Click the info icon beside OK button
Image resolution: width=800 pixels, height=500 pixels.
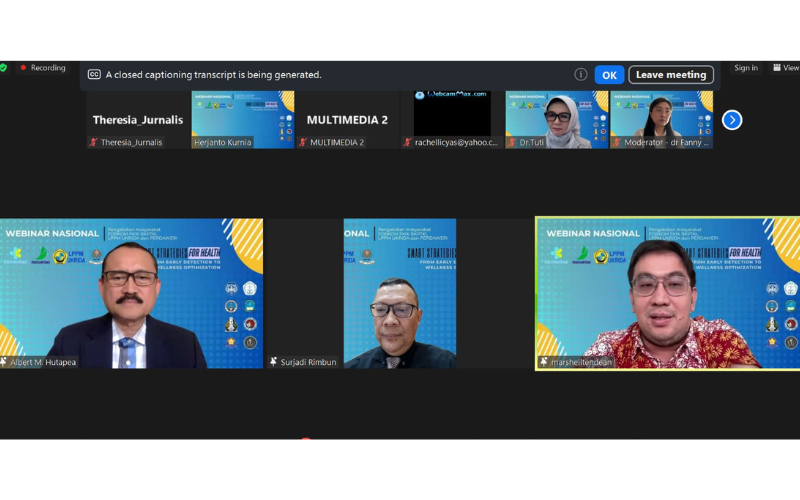pos(581,74)
